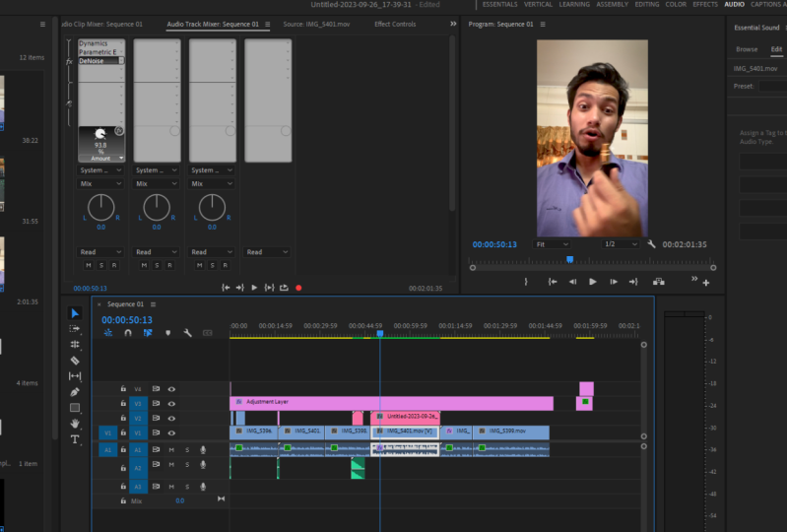This screenshot has height=532, width=787.
Task: Open Source: IMG_5401.mov tab
Action: point(316,24)
